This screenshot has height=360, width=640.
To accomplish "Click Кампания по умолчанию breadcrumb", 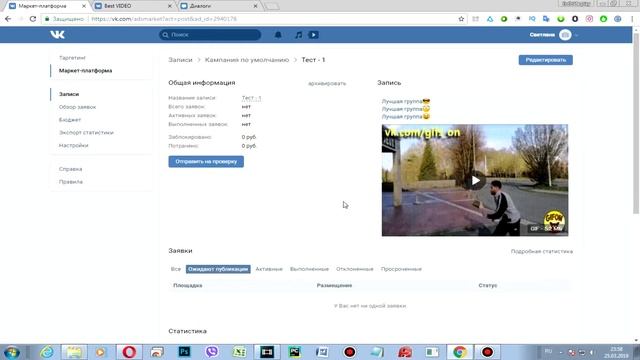I will click(x=247, y=60).
